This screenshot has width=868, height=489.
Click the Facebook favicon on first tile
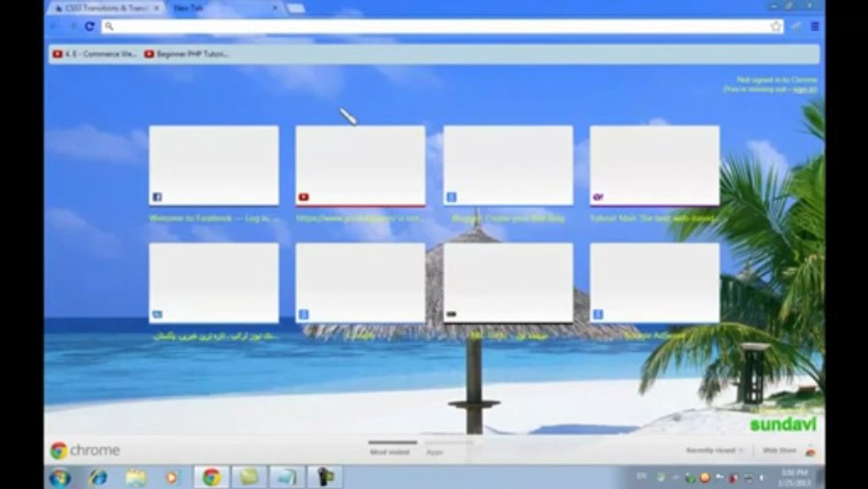[x=157, y=197]
